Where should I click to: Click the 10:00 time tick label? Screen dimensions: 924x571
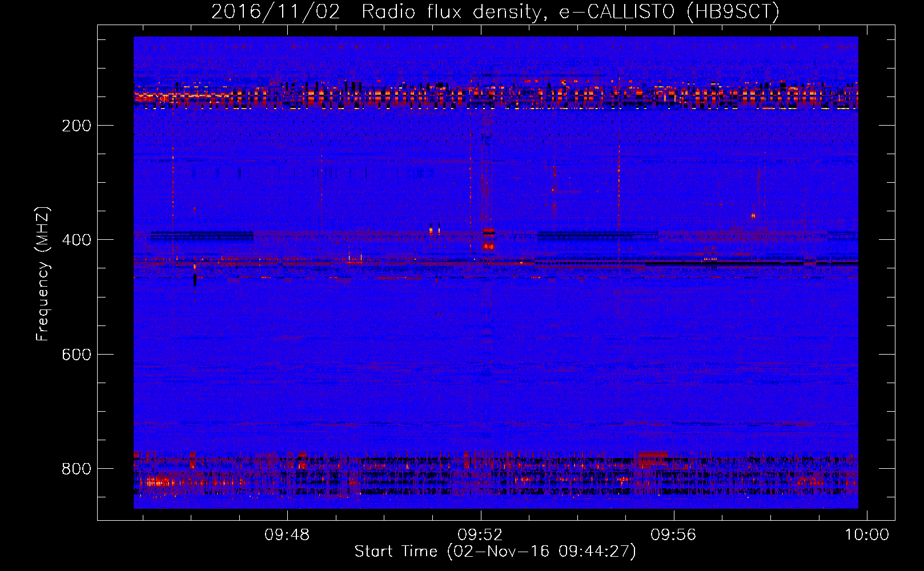coord(867,535)
